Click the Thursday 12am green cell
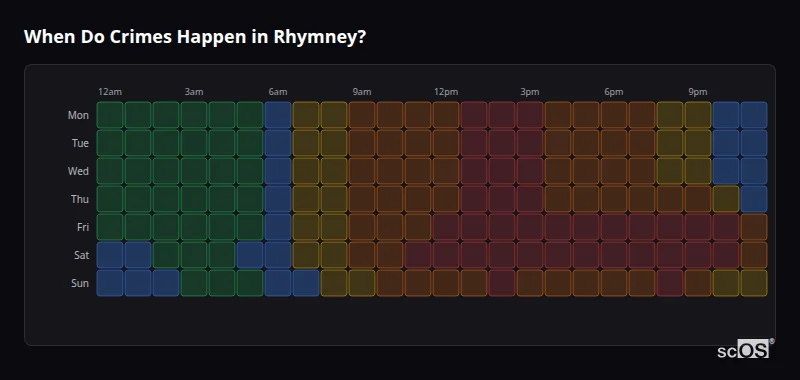This screenshot has height=380, width=800. 110,199
